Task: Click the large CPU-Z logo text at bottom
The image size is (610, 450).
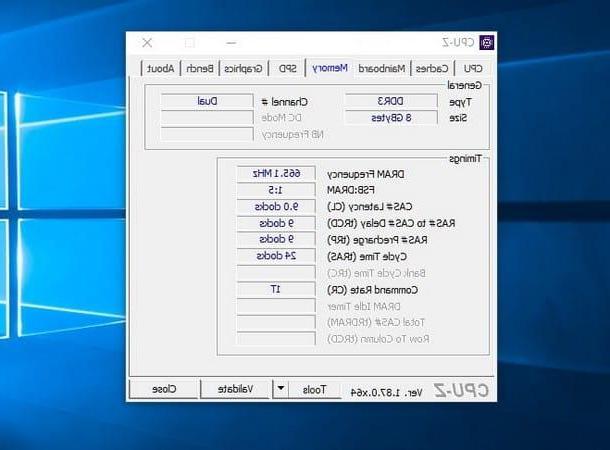Action: pos(461,390)
